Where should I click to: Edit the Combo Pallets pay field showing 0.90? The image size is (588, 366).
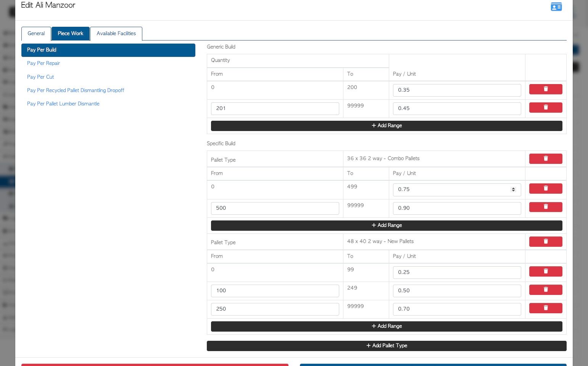457,208
